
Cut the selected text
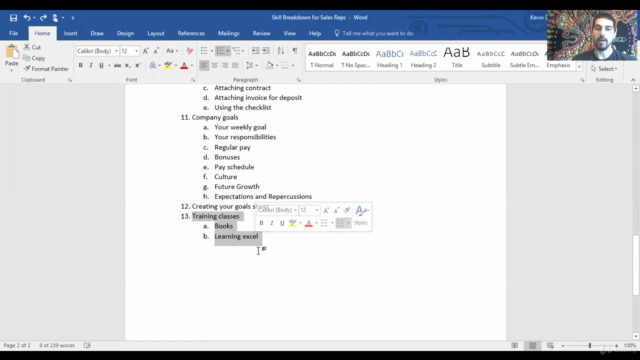pos(32,47)
